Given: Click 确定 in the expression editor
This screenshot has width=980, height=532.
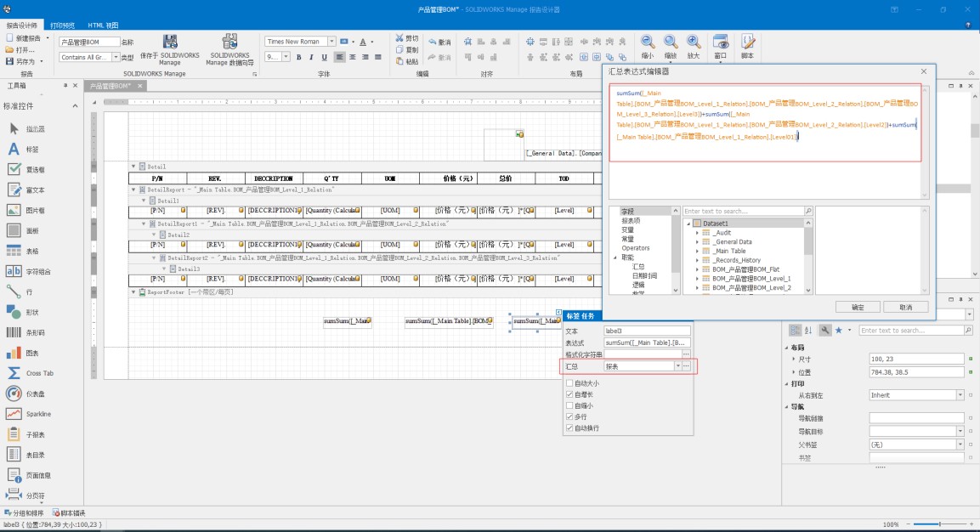Looking at the screenshot, I should 858,307.
